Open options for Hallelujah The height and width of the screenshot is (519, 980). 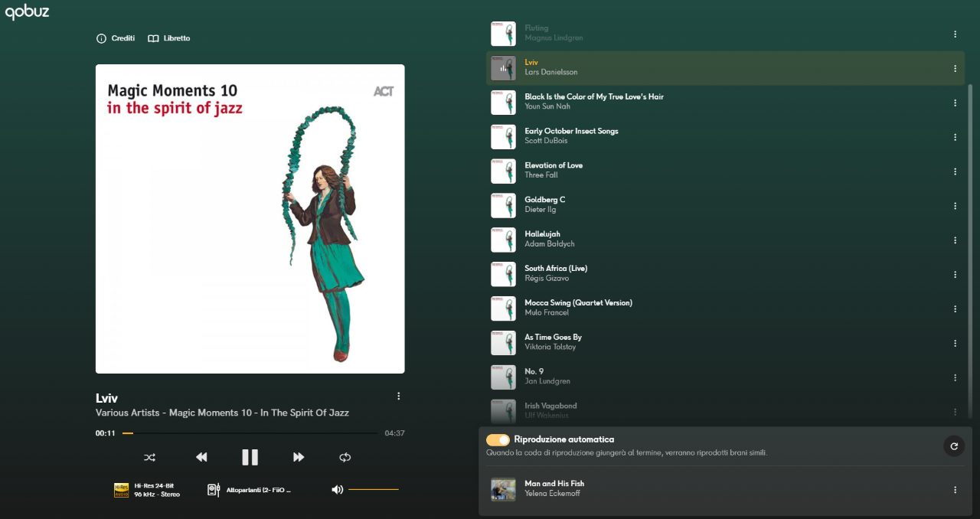point(955,240)
